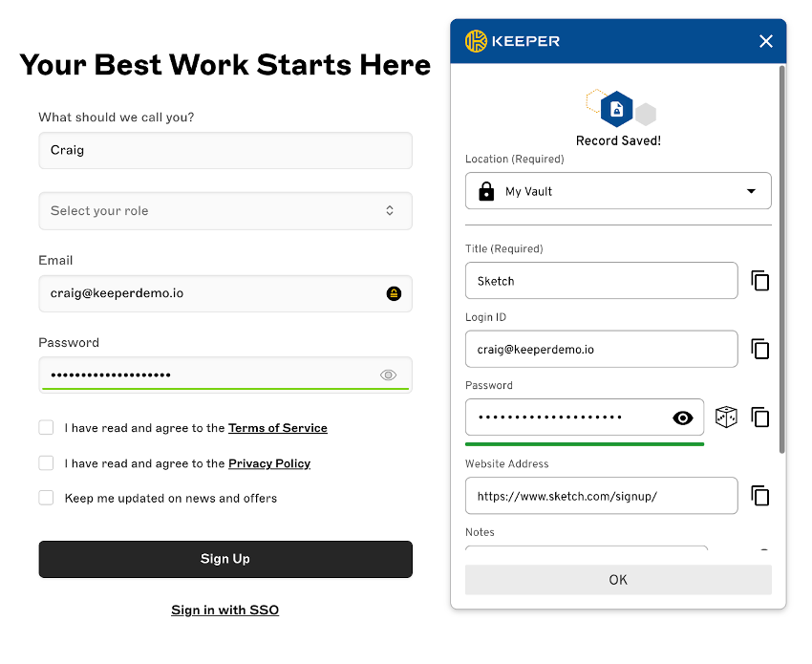
Task: Open the Select your role dropdown
Action: pos(225,211)
